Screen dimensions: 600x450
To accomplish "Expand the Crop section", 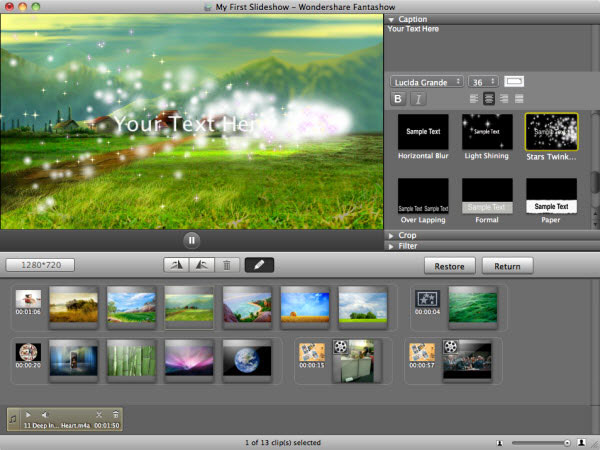I will (391, 236).
